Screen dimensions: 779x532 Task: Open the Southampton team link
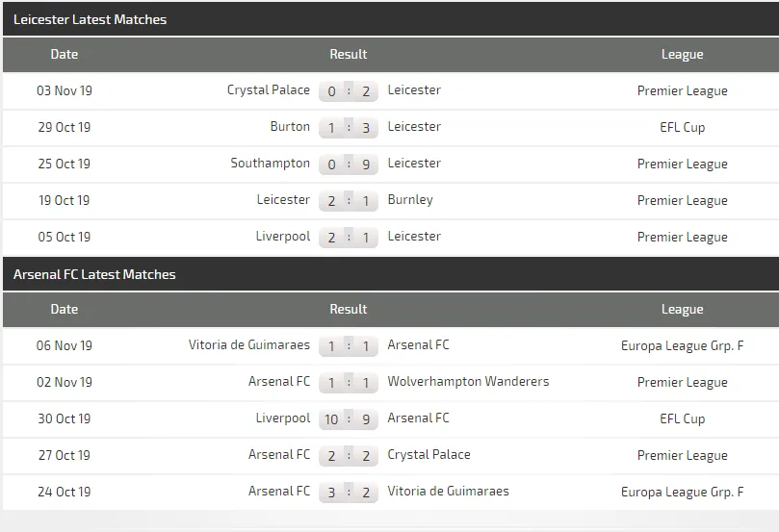270,164
